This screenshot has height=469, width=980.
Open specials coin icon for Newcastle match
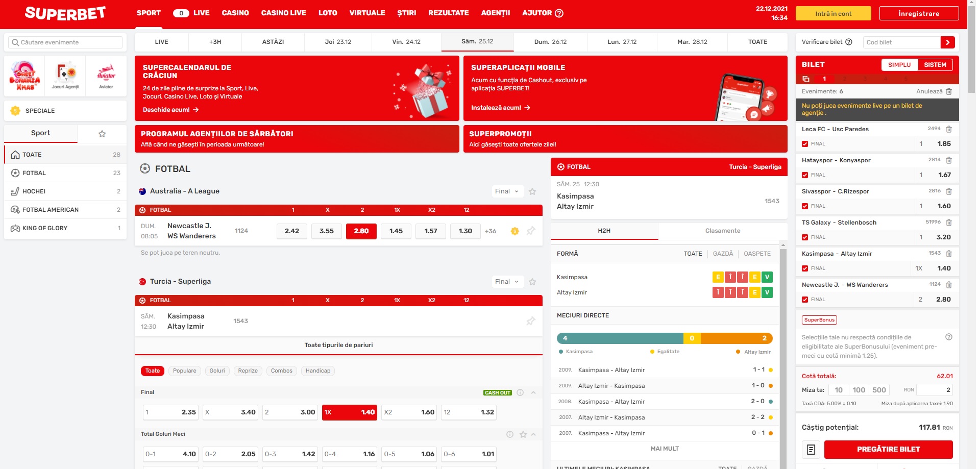[x=514, y=231]
